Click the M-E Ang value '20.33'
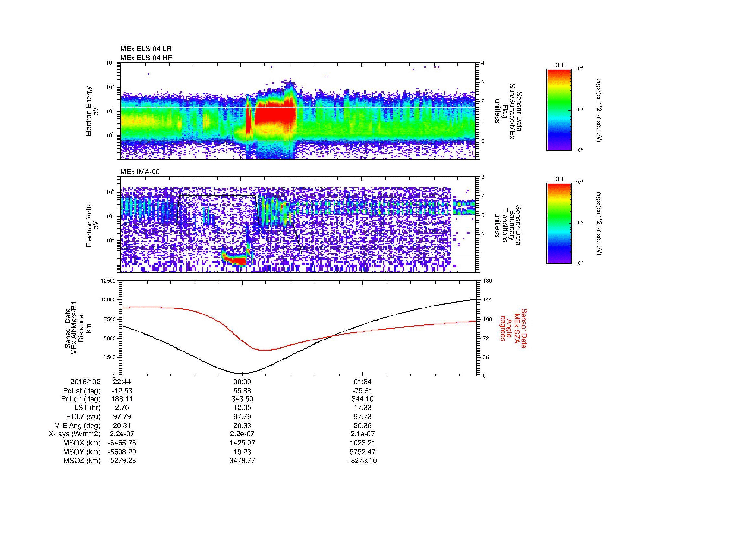The image size is (756, 534). pyautogui.click(x=242, y=425)
